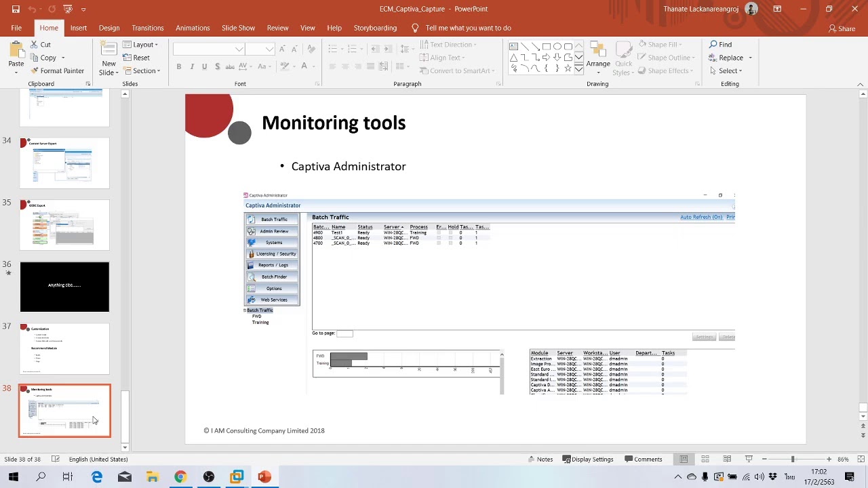Switch to Normal view in status bar

(x=684, y=459)
